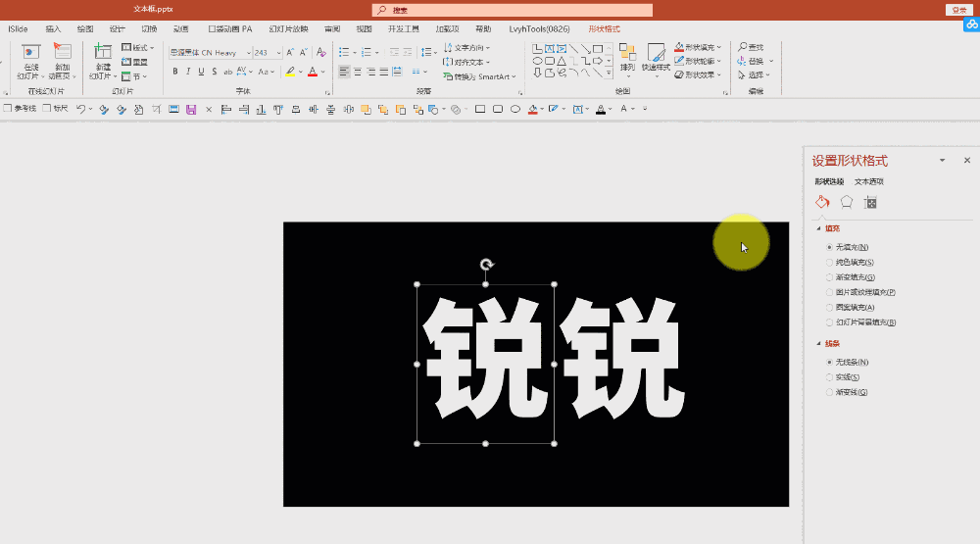Open the Effects pentagon tab in format pane
The height and width of the screenshot is (544, 980).
847,202
